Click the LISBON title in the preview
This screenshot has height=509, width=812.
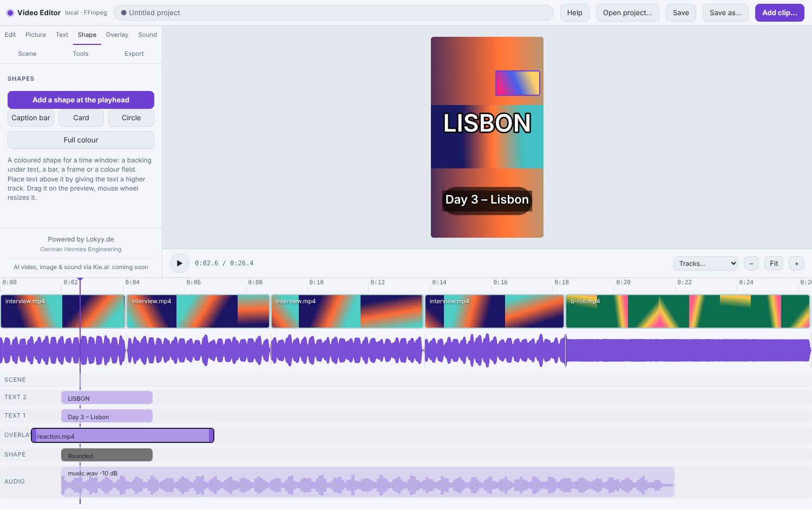(487, 123)
